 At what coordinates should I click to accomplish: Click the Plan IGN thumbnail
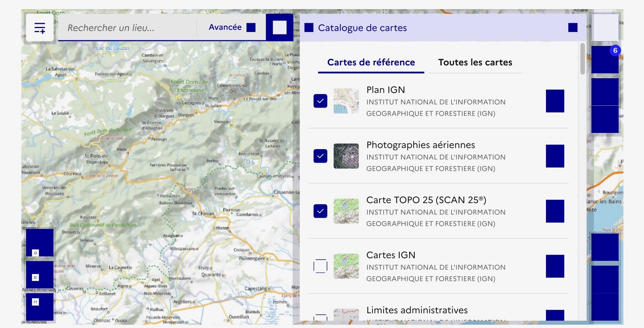pyautogui.click(x=346, y=101)
